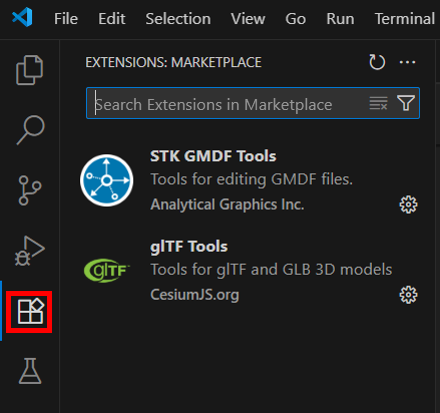Click the STK GMDF Tools extension logo
The height and width of the screenshot is (413, 440).
(x=107, y=180)
